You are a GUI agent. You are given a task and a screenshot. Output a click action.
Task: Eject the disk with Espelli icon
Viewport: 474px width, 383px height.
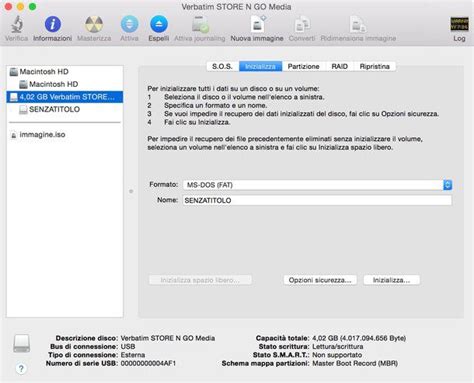[x=159, y=24]
